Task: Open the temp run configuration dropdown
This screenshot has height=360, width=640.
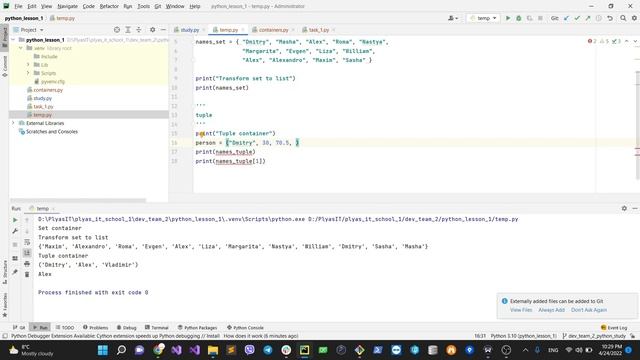Action: point(483,18)
